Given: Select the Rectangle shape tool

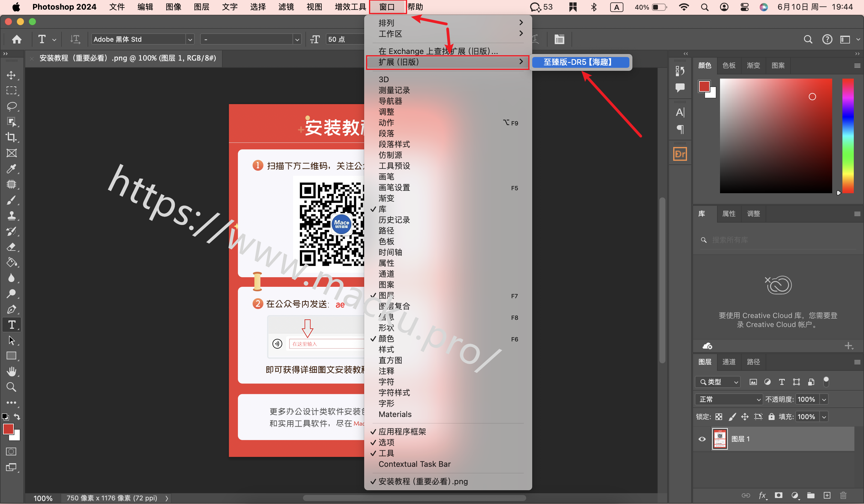Looking at the screenshot, I should click(11, 356).
